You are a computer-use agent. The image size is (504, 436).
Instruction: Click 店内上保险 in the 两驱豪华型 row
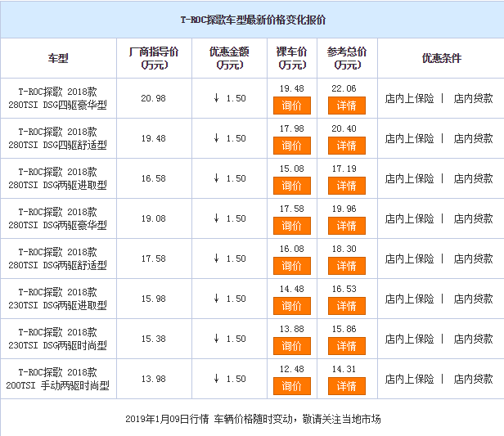point(409,218)
